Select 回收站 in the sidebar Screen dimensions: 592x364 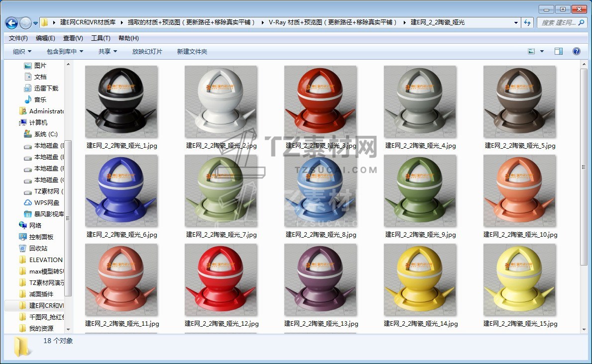pos(33,248)
